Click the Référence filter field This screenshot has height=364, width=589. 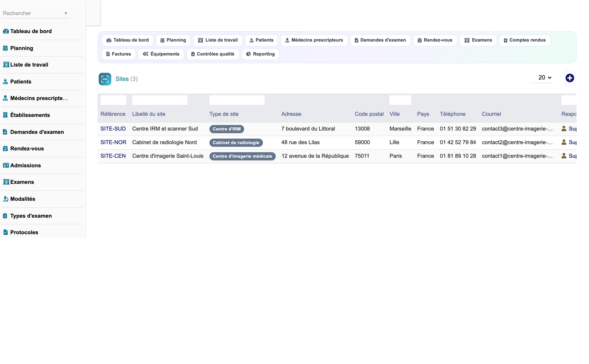(113, 100)
